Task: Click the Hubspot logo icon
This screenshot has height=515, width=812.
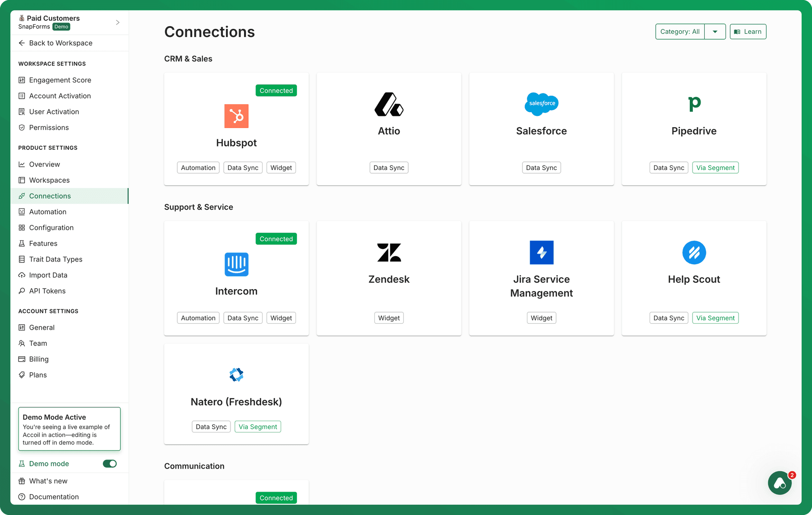Action: tap(236, 116)
